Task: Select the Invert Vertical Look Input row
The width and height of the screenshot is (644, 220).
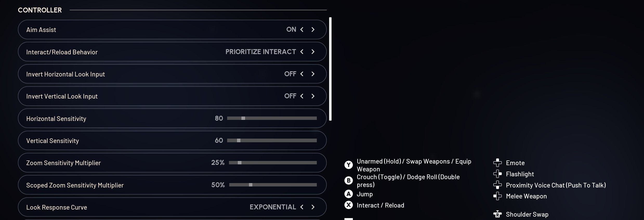Action: click(x=172, y=96)
